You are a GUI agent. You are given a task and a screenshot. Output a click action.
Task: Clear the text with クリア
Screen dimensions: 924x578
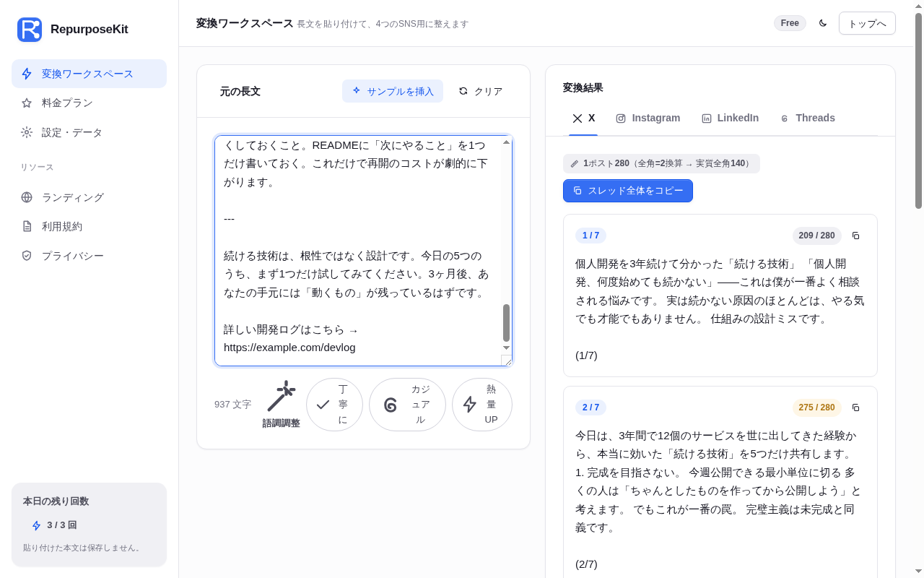pos(481,91)
